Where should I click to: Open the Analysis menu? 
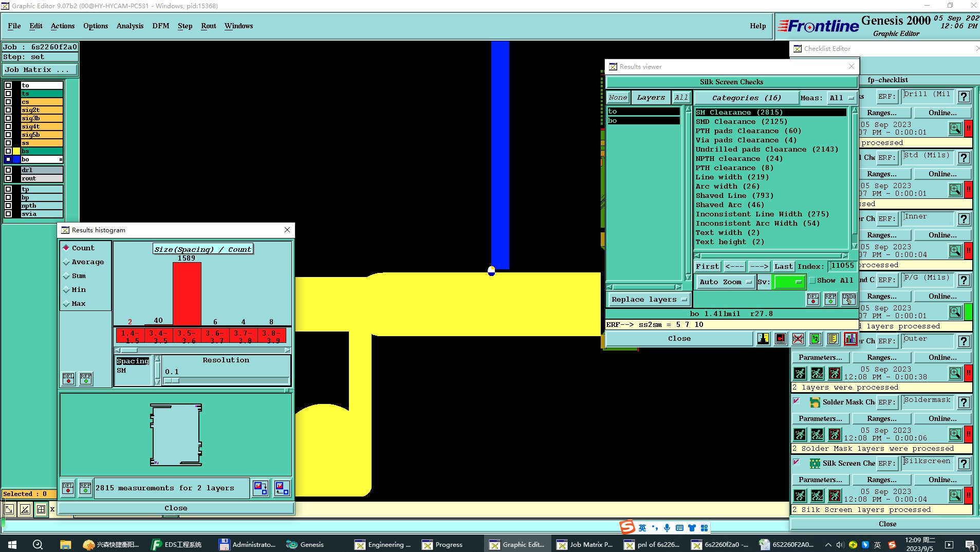(x=130, y=26)
